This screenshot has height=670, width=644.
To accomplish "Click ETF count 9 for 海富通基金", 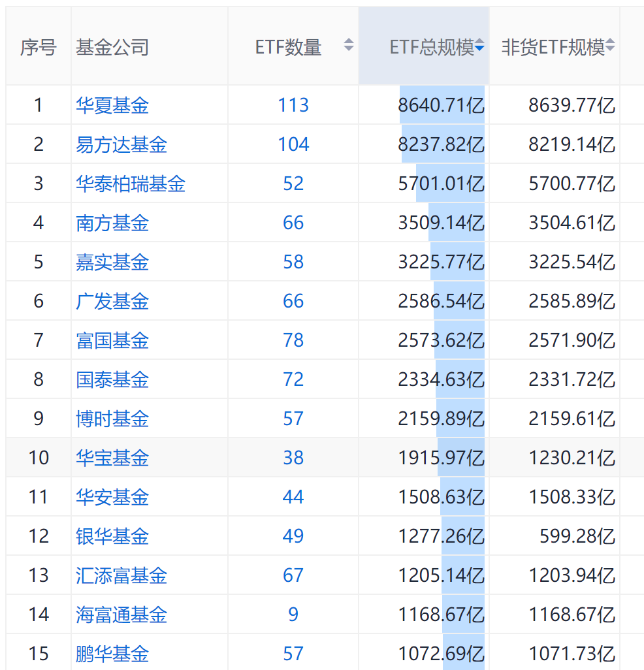I will coord(293,614).
